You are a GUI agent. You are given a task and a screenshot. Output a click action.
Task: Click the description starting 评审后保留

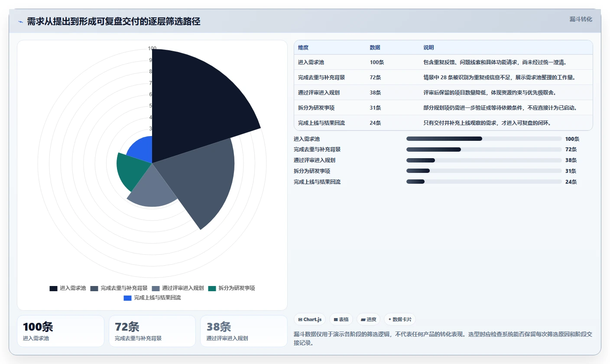(490, 93)
